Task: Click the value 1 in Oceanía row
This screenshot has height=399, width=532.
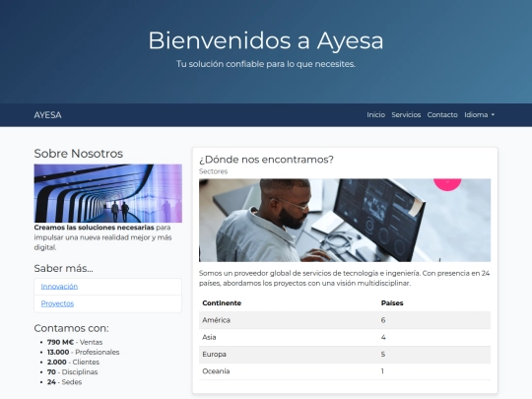Action: (x=382, y=371)
